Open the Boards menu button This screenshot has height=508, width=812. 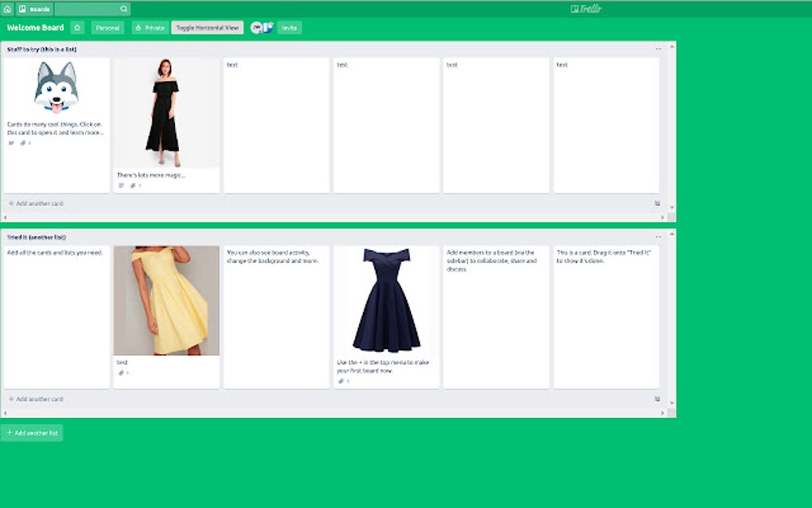click(x=35, y=9)
